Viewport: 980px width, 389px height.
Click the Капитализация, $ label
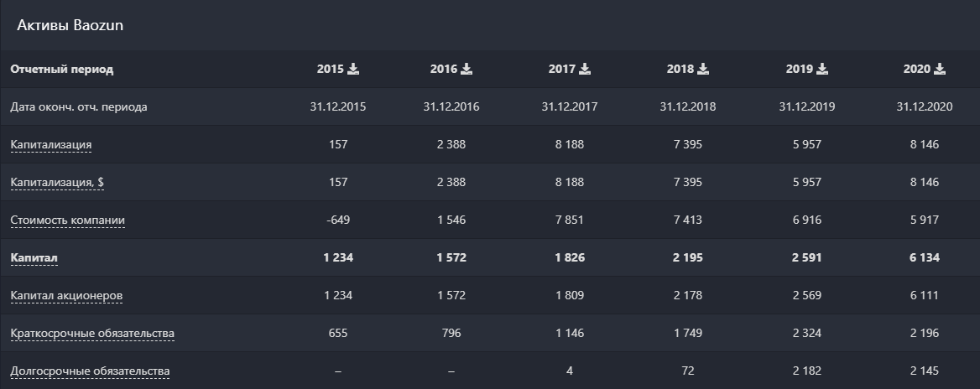tap(57, 182)
